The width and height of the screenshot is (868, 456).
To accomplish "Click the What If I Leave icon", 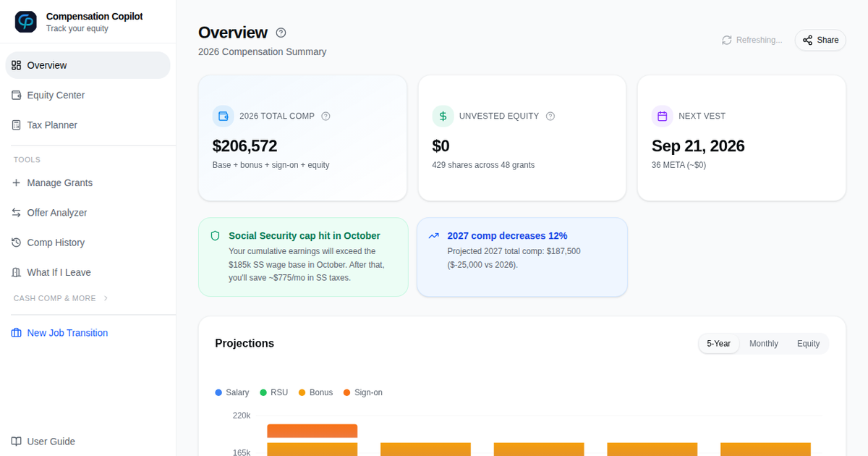I will tap(17, 272).
